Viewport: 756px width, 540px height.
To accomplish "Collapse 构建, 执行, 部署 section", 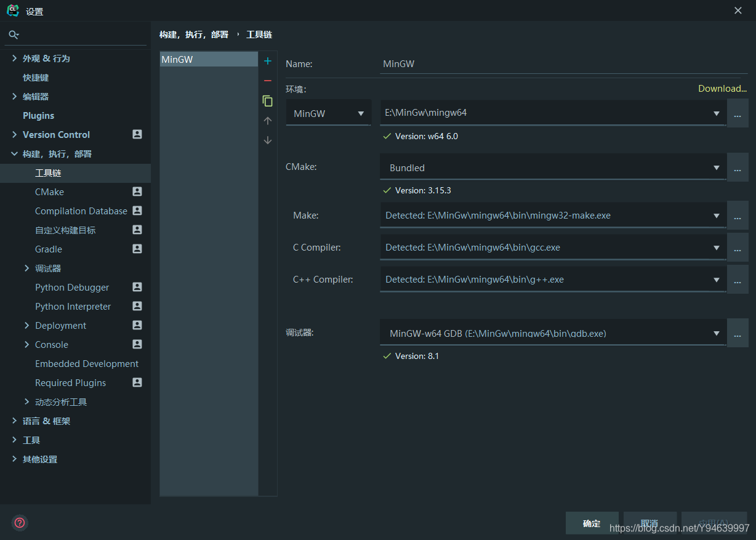I will (x=14, y=153).
